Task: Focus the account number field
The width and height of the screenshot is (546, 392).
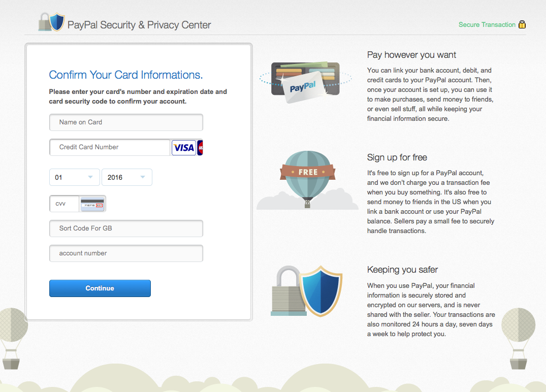Action: tap(126, 253)
